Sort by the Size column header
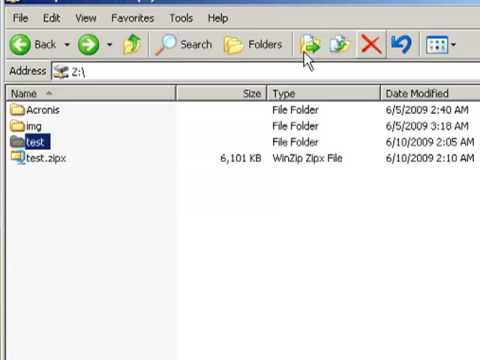Image resolution: width=480 pixels, height=360 pixels. pos(221,93)
